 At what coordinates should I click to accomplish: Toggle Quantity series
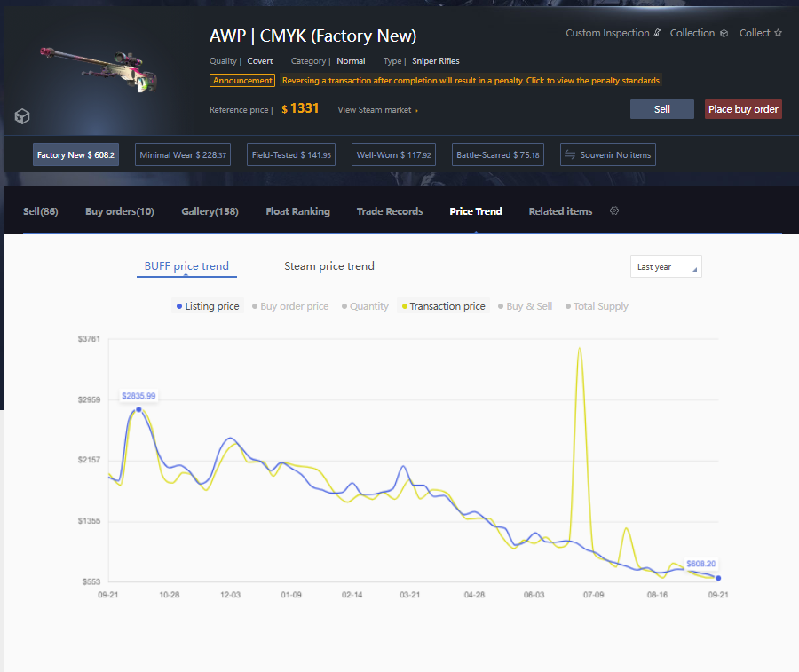click(365, 306)
